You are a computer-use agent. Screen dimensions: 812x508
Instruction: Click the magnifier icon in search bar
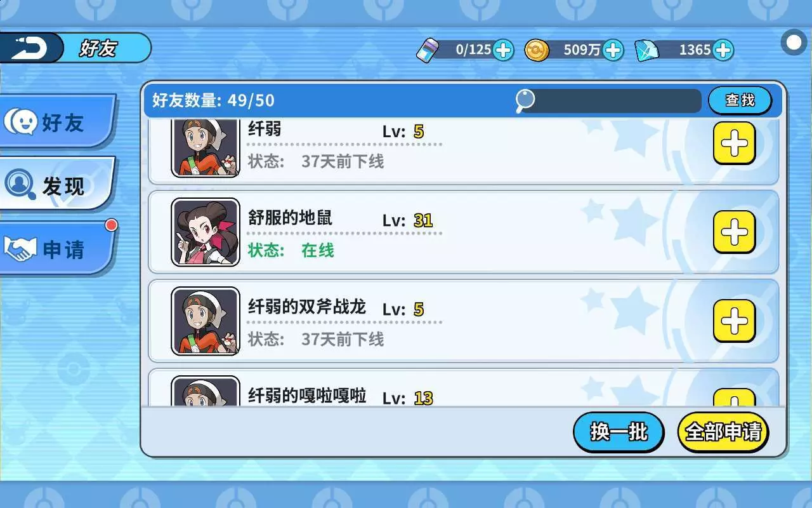pyautogui.click(x=525, y=100)
